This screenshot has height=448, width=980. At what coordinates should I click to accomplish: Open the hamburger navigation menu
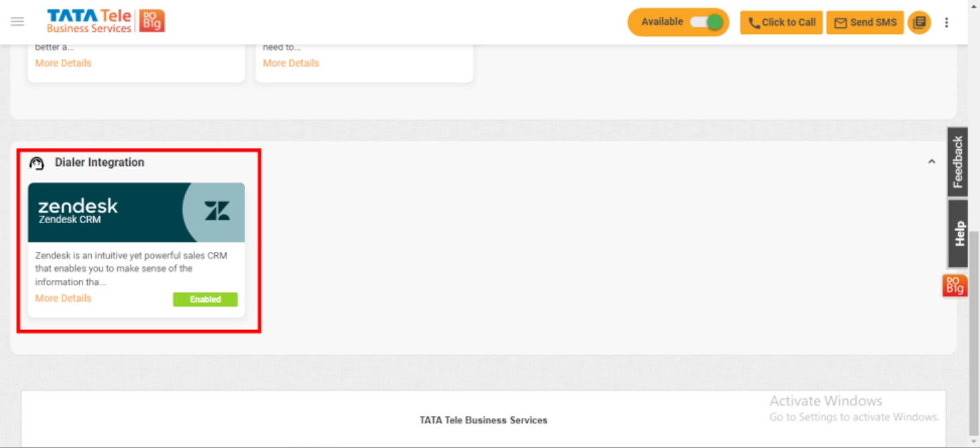click(17, 21)
